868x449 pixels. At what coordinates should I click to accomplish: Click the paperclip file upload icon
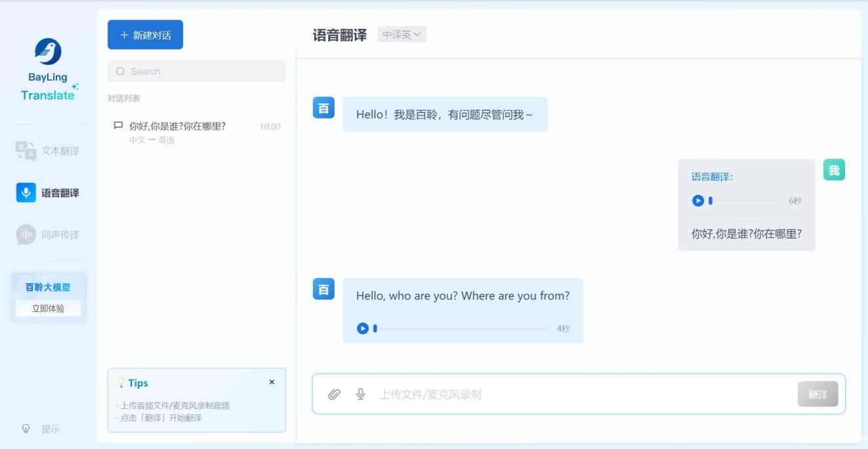(334, 394)
